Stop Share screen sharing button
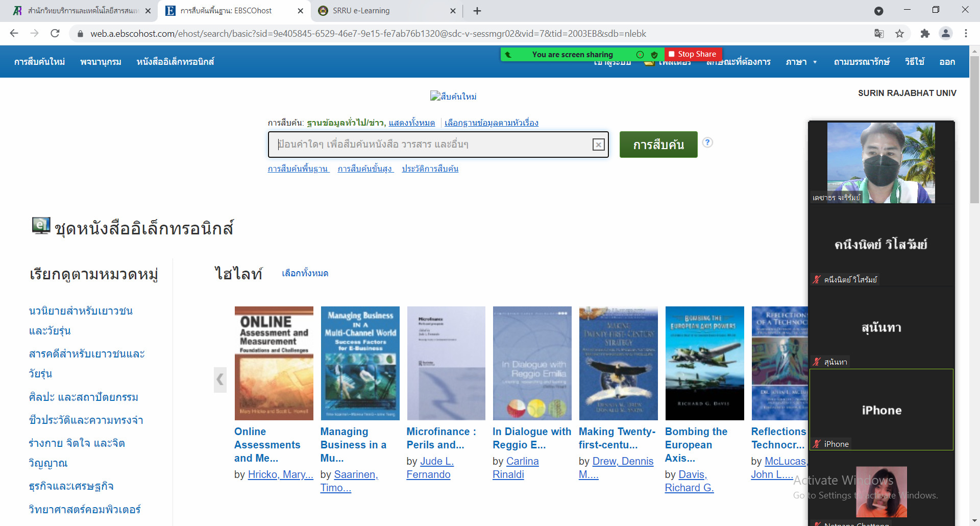The height and width of the screenshot is (526, 980). (693, 54)
